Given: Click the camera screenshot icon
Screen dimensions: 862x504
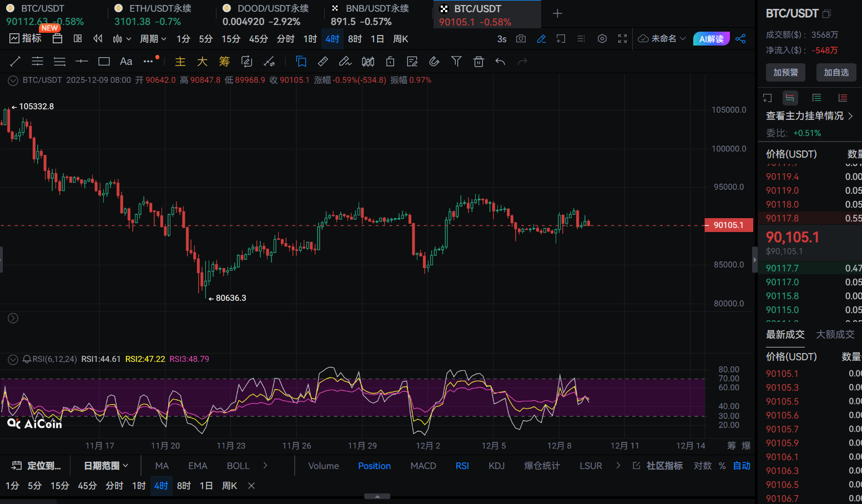Looking at the screenshot, I should [521, 39].
